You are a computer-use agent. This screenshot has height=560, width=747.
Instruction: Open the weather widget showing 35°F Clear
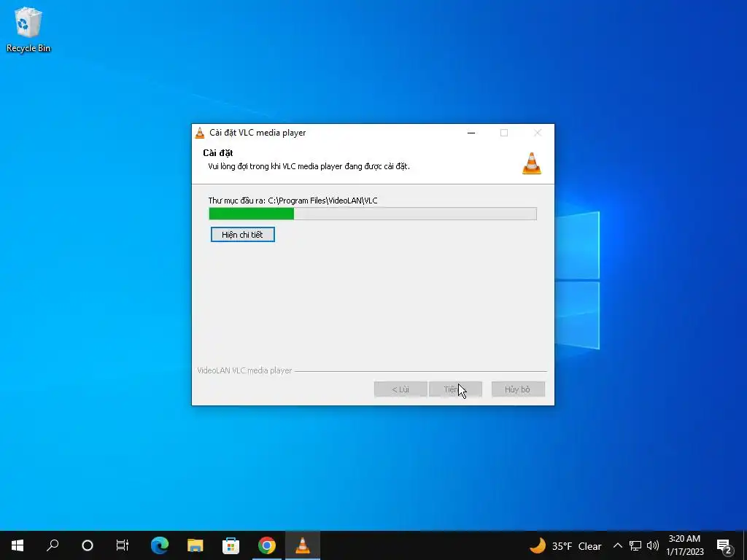[x=565, y=545]
